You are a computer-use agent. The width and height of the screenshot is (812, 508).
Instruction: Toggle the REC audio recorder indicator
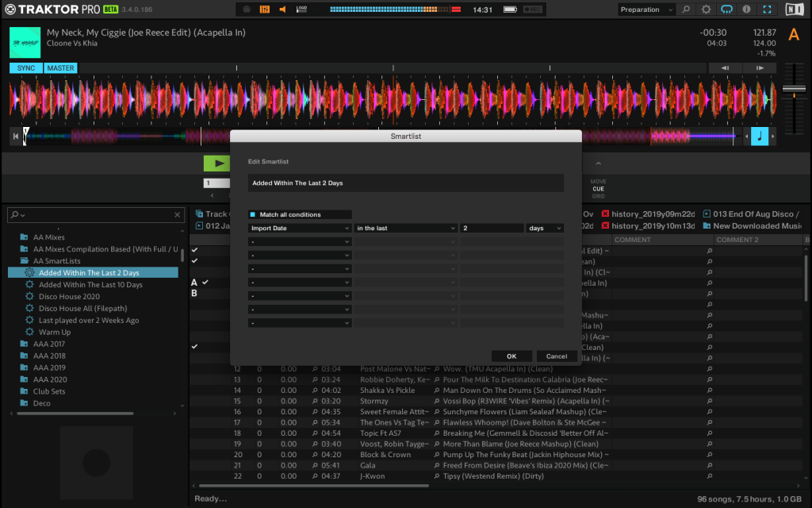coord(532,10)
